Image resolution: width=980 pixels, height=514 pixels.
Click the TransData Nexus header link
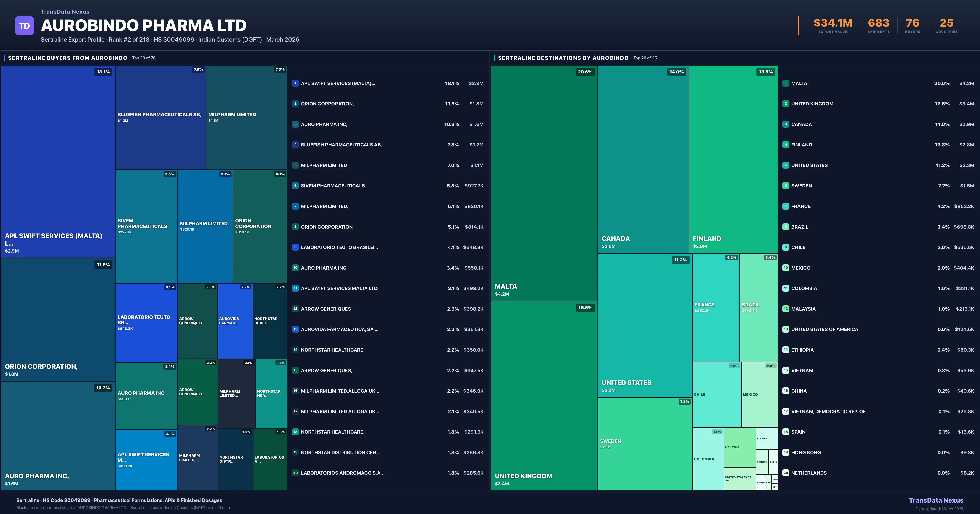(x=65, y=12)
